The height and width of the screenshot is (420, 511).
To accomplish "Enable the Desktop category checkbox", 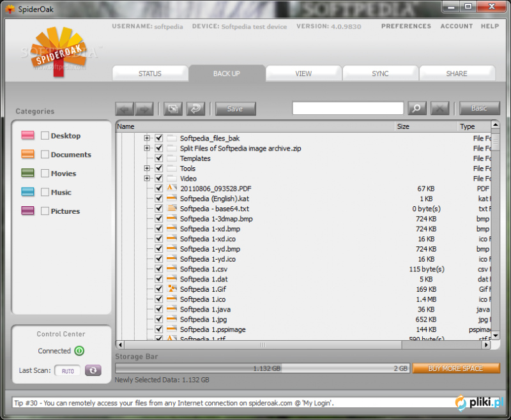I will click(x=45, y=135).
